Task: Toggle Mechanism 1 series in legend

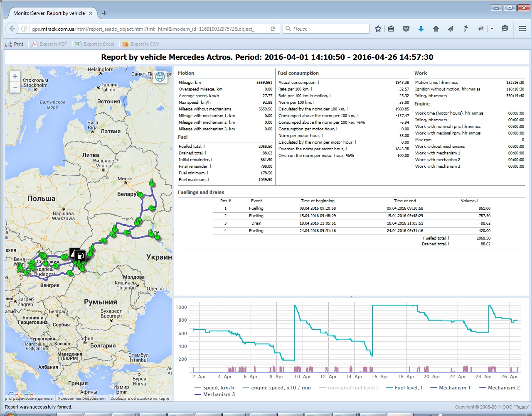Action: pyautogui.click(x=450, y=388)
